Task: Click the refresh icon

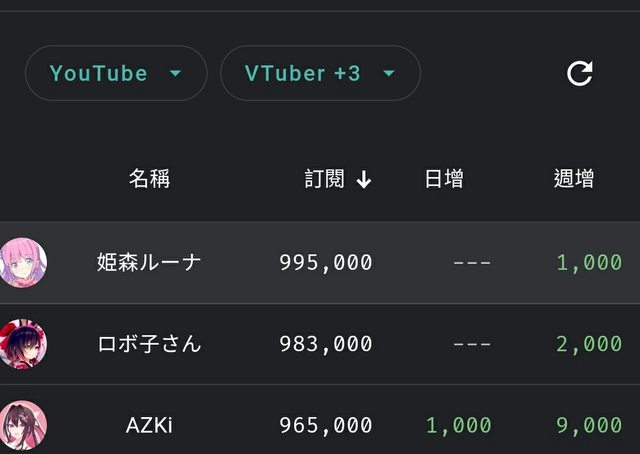Action: point(580,73)
